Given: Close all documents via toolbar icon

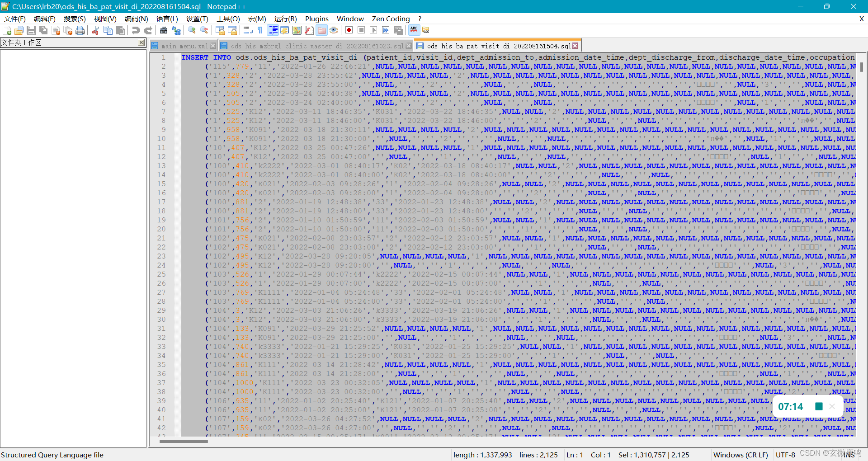Looking at the screenshot, I should [x=68, y=30].
